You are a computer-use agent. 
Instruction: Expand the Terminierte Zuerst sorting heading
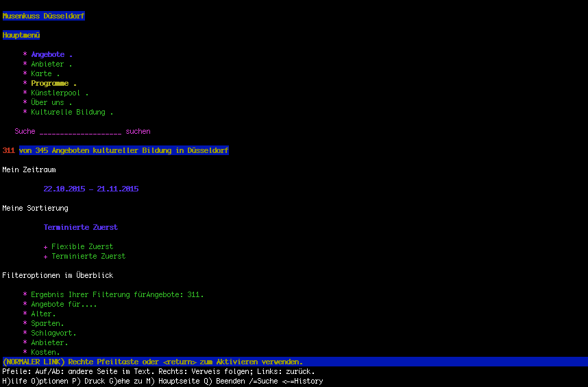[80, 227]
